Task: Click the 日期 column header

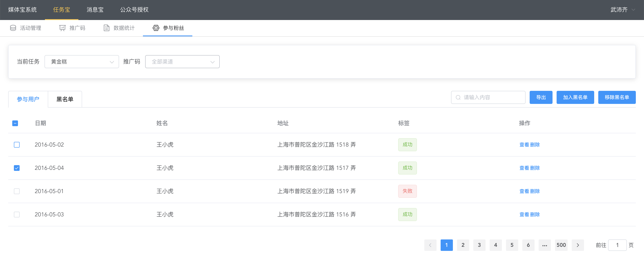Action: [40, 123]
